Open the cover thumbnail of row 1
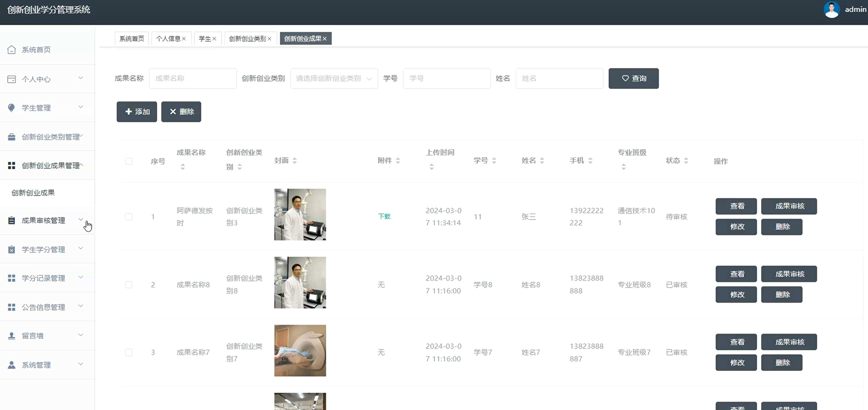This screenshot has width=868, height=410. pyautogui.click(x=300, y=215)
